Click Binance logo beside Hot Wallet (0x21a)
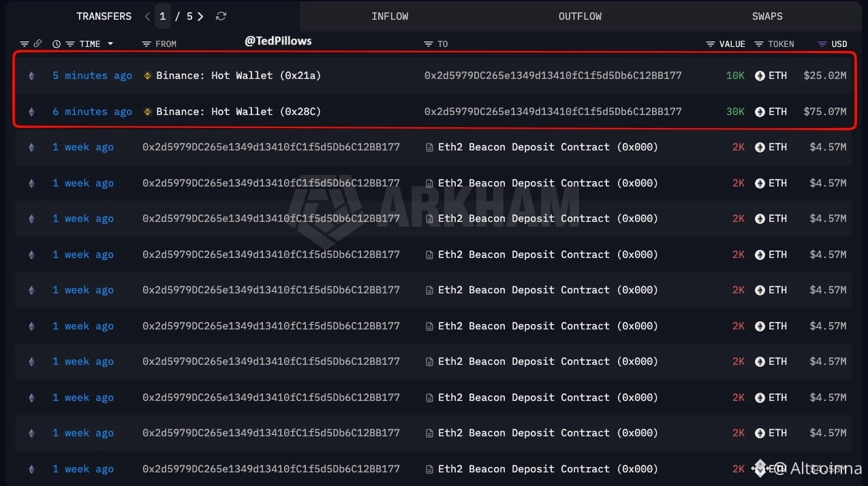868x486 pixels. [x=147, y=76]
